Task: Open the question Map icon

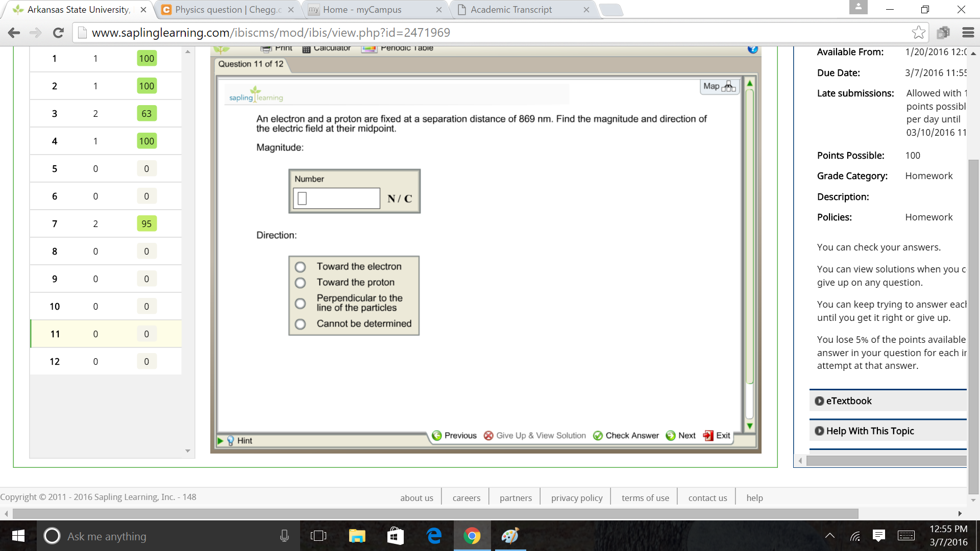Action: point(728,86)
